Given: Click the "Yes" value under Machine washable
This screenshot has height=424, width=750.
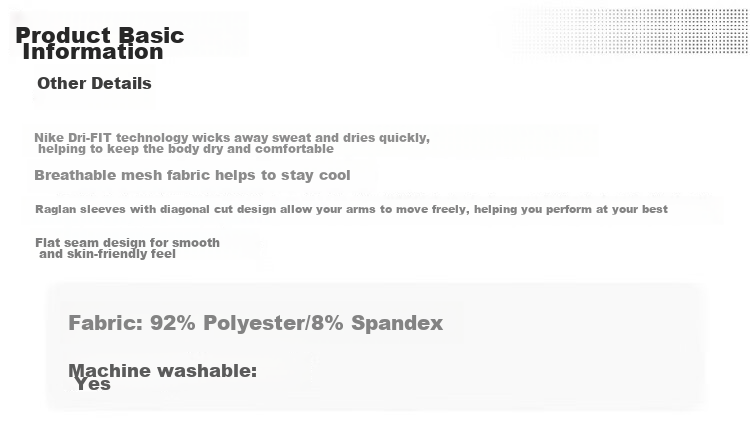Looking at the screenshot, I should [92, 384].
